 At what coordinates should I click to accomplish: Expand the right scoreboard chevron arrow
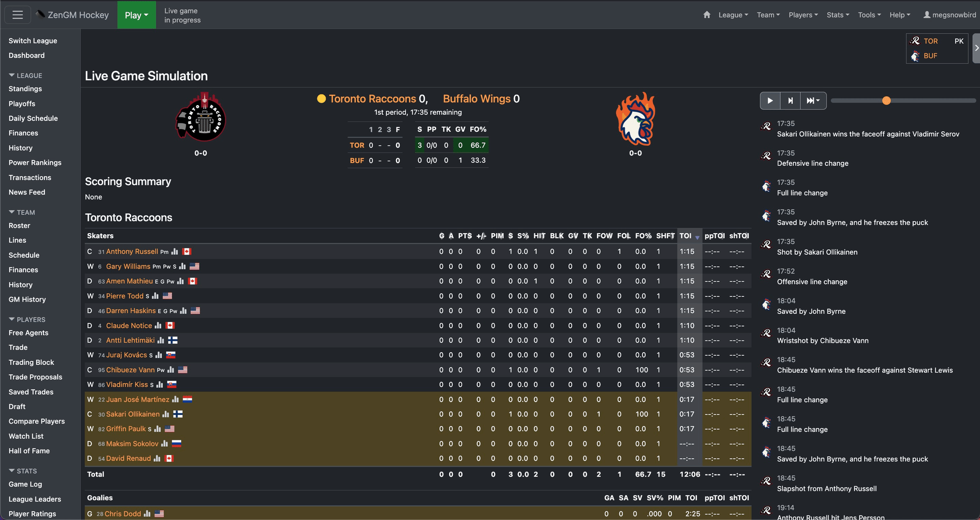(x=976, y=48)
